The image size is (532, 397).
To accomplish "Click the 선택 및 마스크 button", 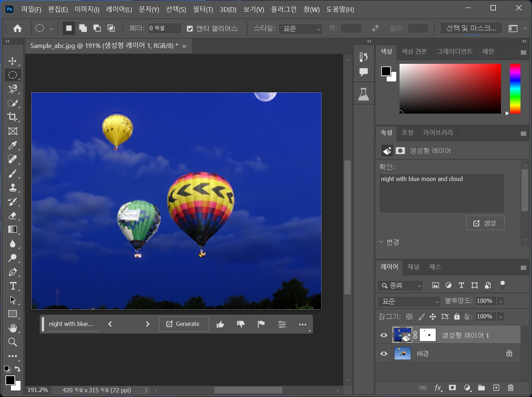I will pyautogui.click(x=471, y=28).
